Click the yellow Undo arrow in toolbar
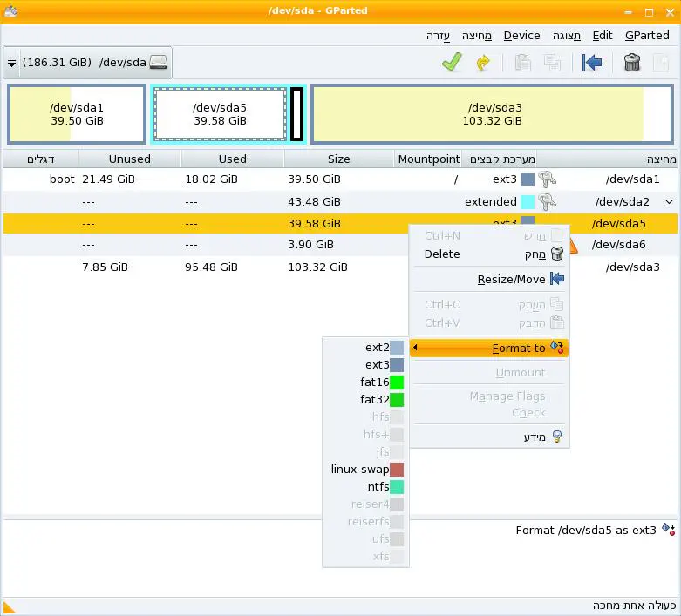The height and width of the screenshot is (616, 681). pyautogui.click(x=482, y=63)
